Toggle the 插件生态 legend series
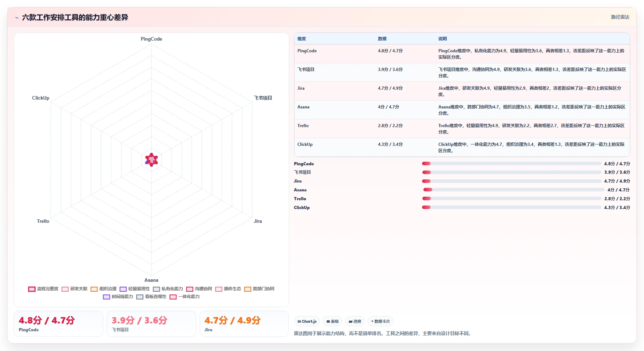644x351 pixels. point(228,289)
